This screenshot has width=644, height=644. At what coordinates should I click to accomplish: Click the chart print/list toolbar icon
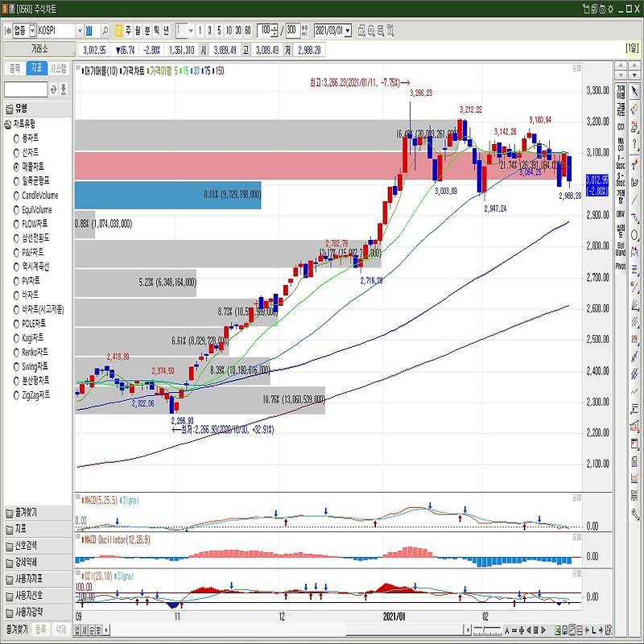click(x=381, y=31)
